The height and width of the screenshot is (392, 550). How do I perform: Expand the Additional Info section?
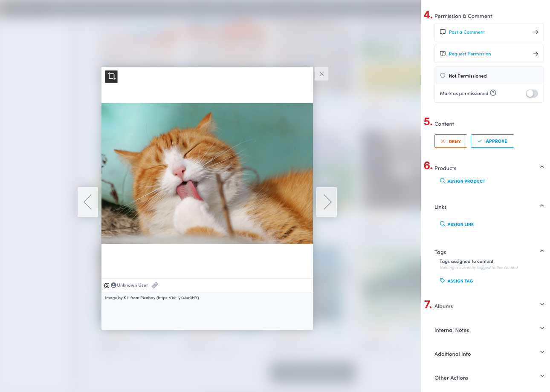(x=542, y=352)
